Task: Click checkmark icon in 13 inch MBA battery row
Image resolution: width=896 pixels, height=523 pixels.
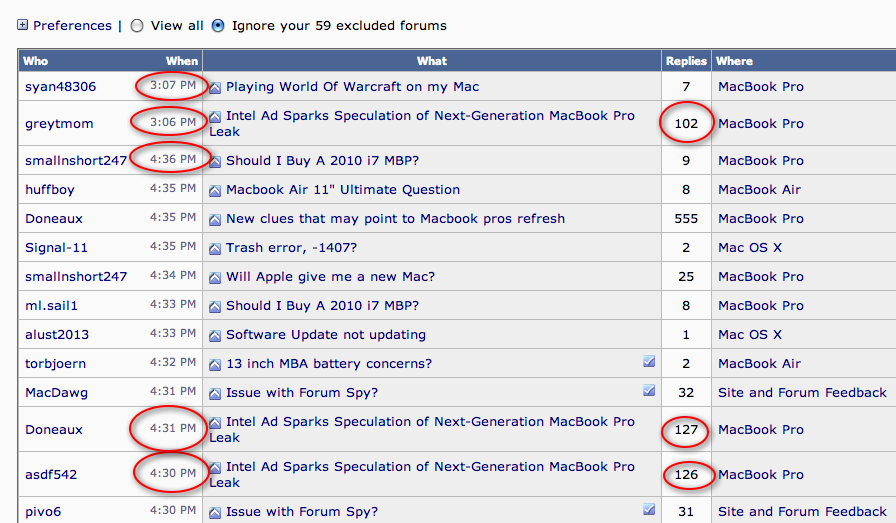Action: click(649, 361)
